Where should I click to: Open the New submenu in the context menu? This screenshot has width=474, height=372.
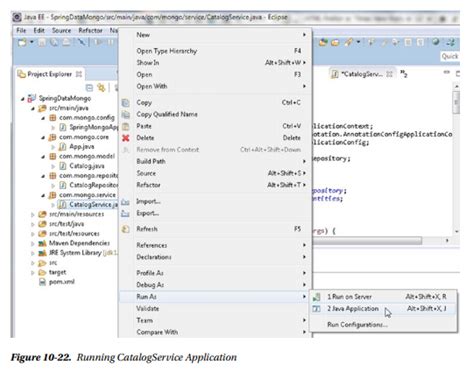(215, 35)
